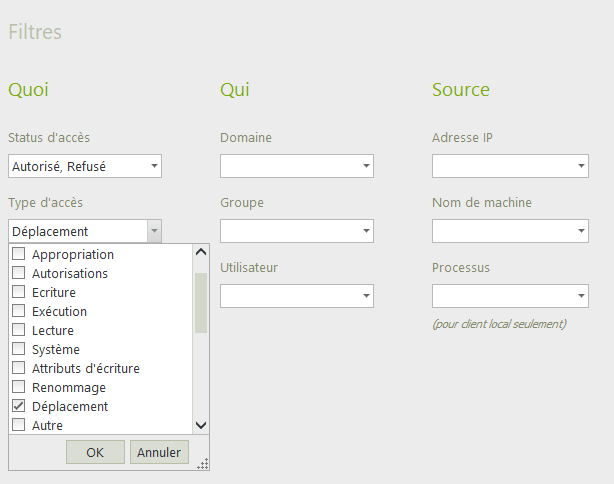Open the Status d'accès dropdown

(x=153, y=166)
